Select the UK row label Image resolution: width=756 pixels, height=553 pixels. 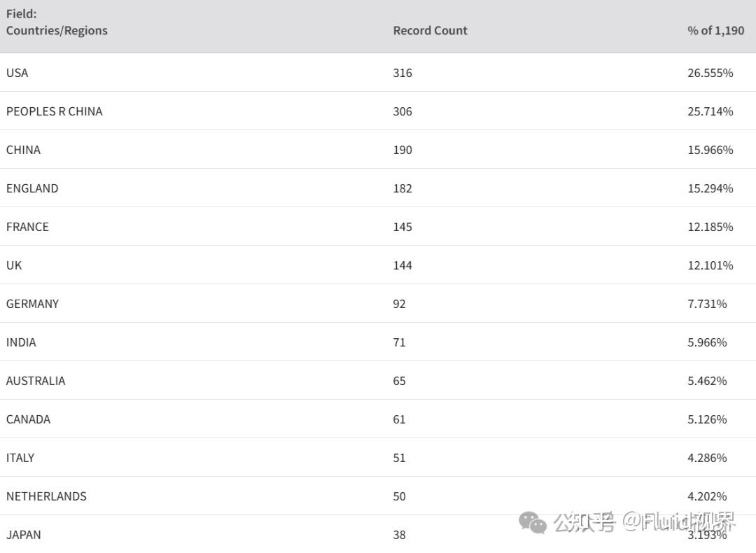14,265
